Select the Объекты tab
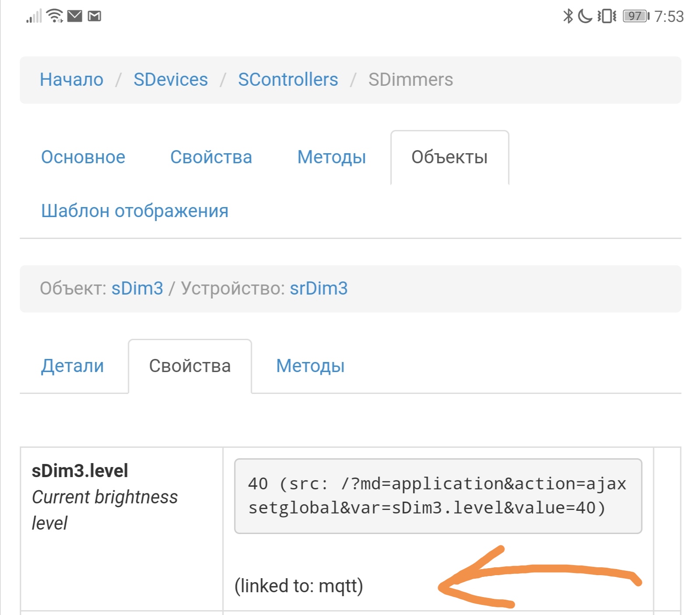The height and width of the screenshot is (615, 700). [x=449, y=157]
